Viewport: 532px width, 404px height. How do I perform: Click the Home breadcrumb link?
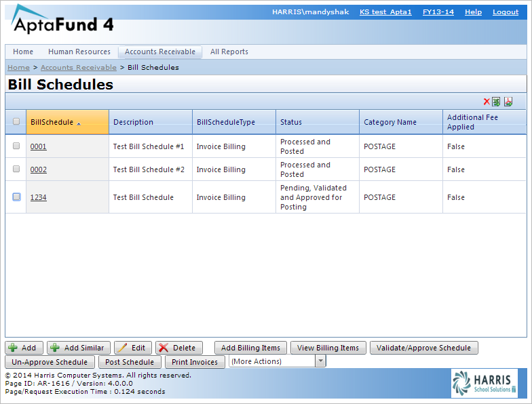(x=19, y=68)
